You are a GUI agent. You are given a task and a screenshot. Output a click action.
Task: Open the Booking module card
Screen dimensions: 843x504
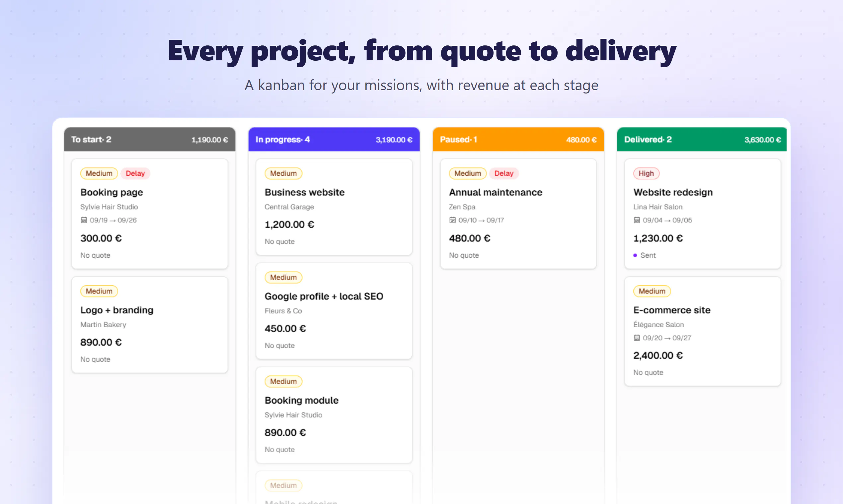(334, 415)
